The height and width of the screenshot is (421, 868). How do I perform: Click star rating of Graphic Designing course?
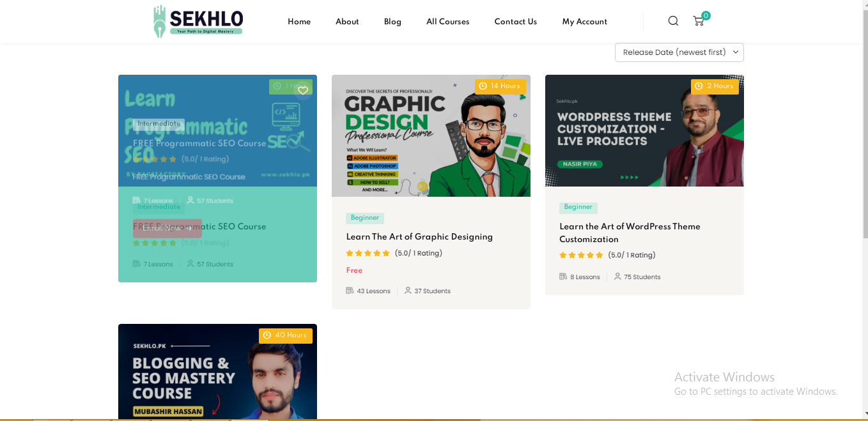368,253
